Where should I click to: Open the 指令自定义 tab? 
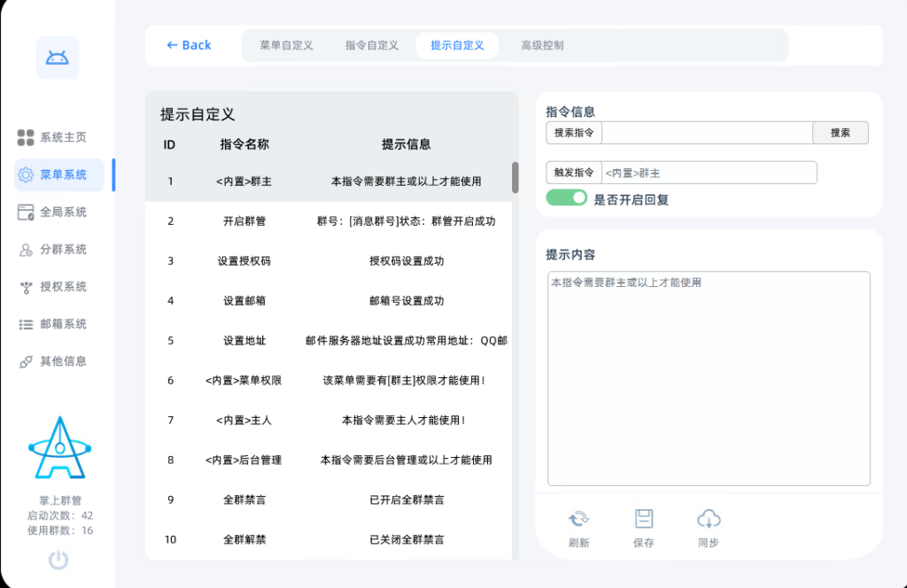(371, 45)
